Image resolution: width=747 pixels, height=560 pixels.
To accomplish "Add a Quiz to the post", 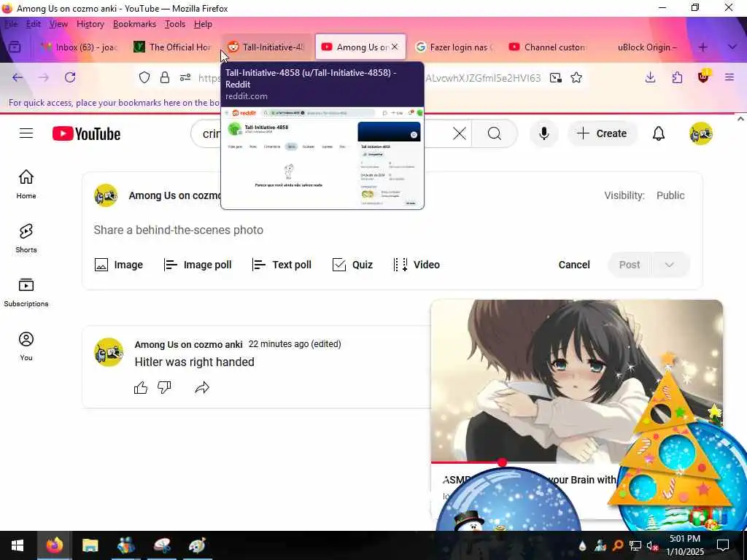I will pos(352,265).
